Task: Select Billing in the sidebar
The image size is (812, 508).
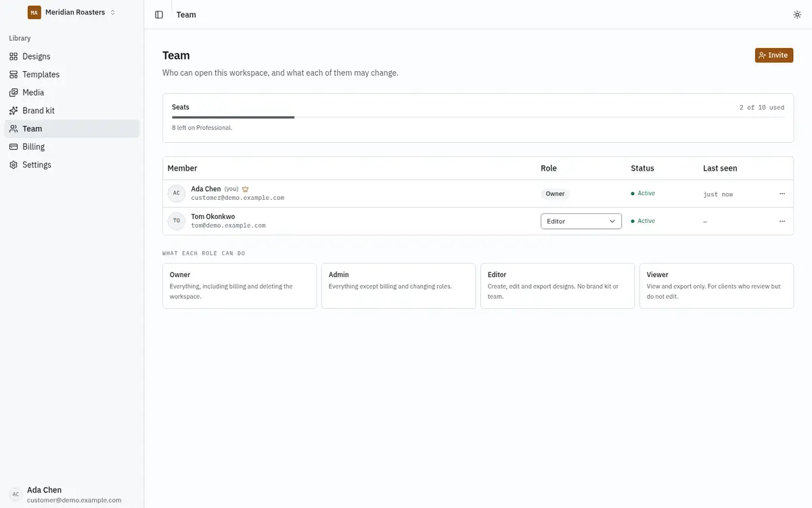Action: point(72,147)
